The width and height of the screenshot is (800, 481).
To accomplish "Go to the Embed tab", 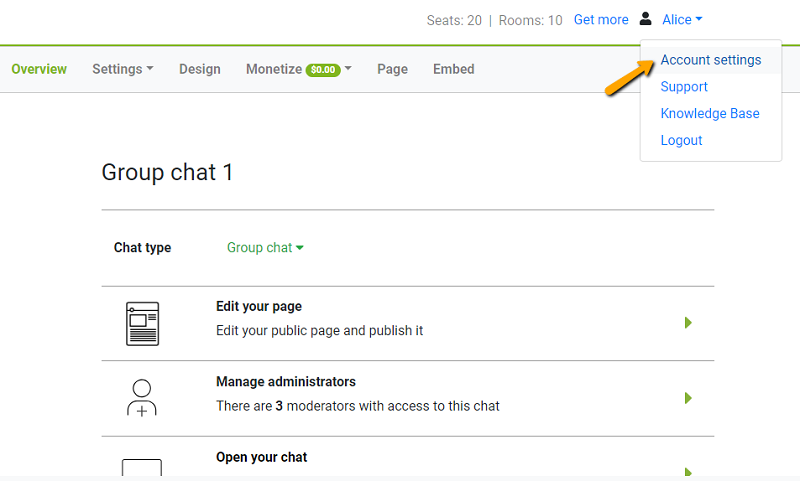I will (x=453, y=69).
